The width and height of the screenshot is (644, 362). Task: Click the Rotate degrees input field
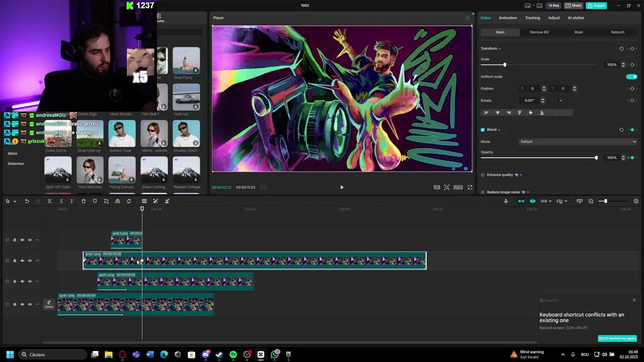coord(529,101)
